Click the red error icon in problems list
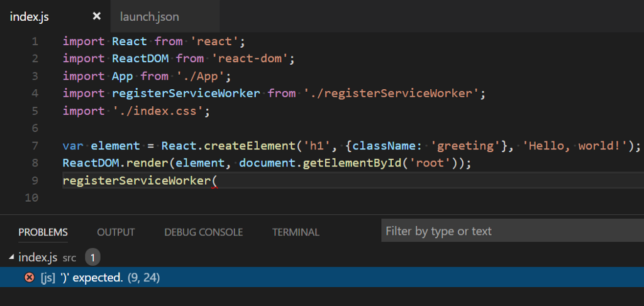 29,277
